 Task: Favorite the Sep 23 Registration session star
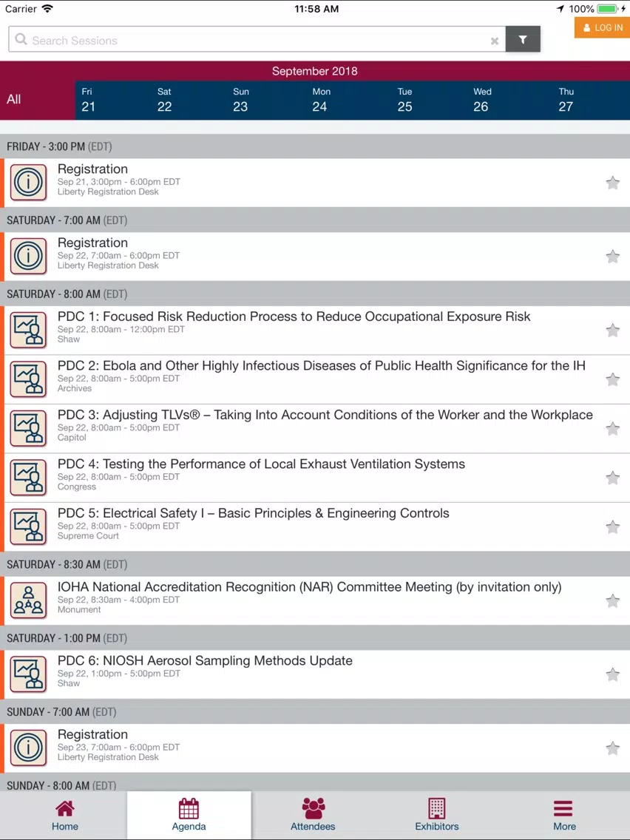click(x=613, y=748)
